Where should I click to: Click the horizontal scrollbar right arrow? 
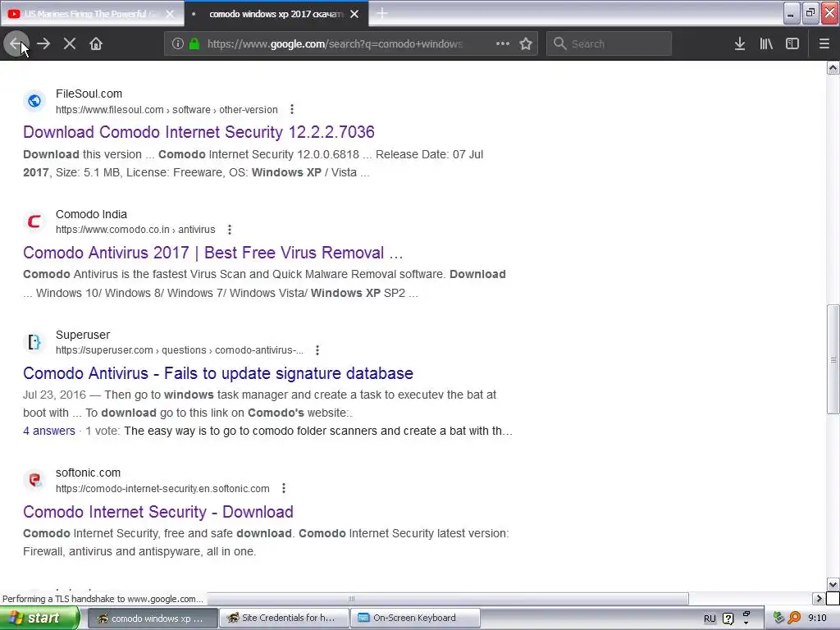click(x=819, y=598)
